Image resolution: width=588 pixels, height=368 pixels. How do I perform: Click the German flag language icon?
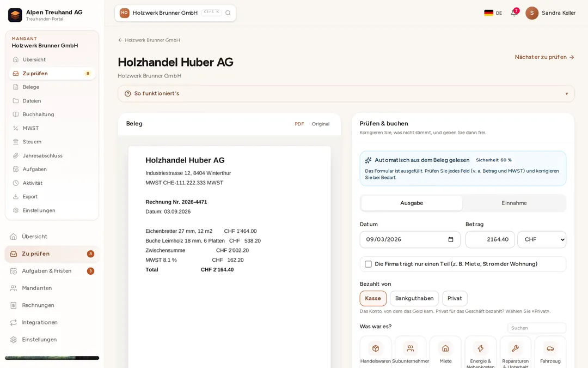[488, 13]
